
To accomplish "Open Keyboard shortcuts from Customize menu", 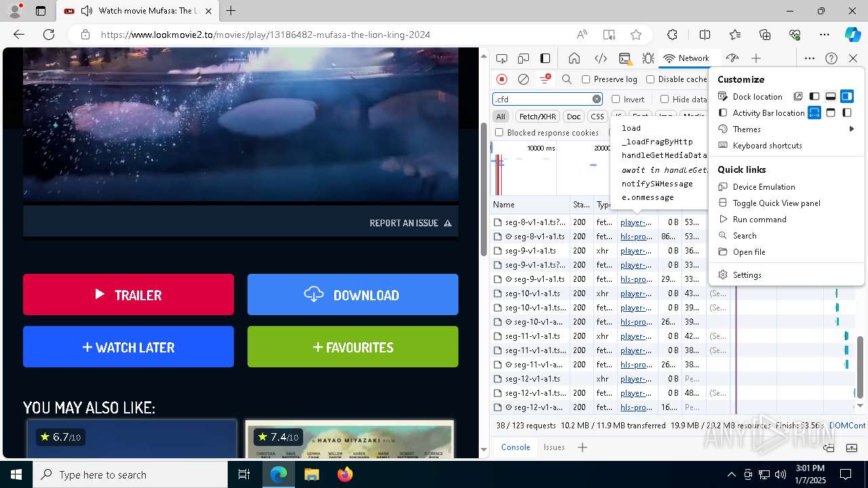I will [787, 145].
